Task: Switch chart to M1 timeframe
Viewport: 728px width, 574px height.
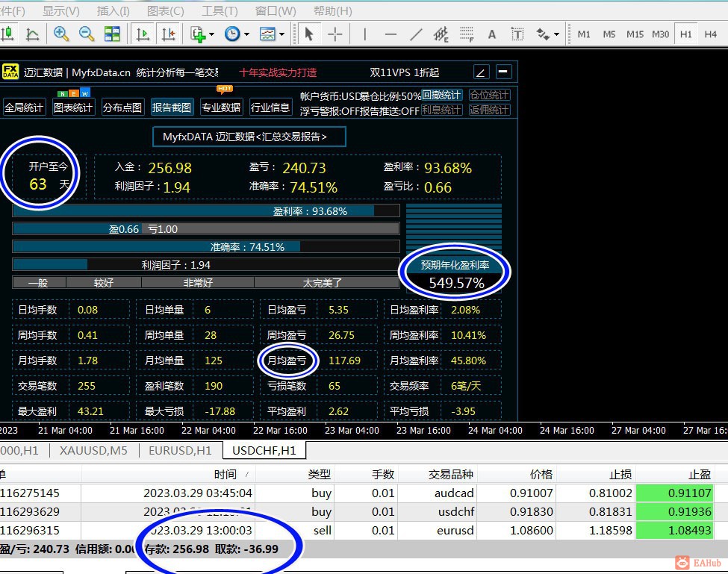Action: click(x=584, y=34)
